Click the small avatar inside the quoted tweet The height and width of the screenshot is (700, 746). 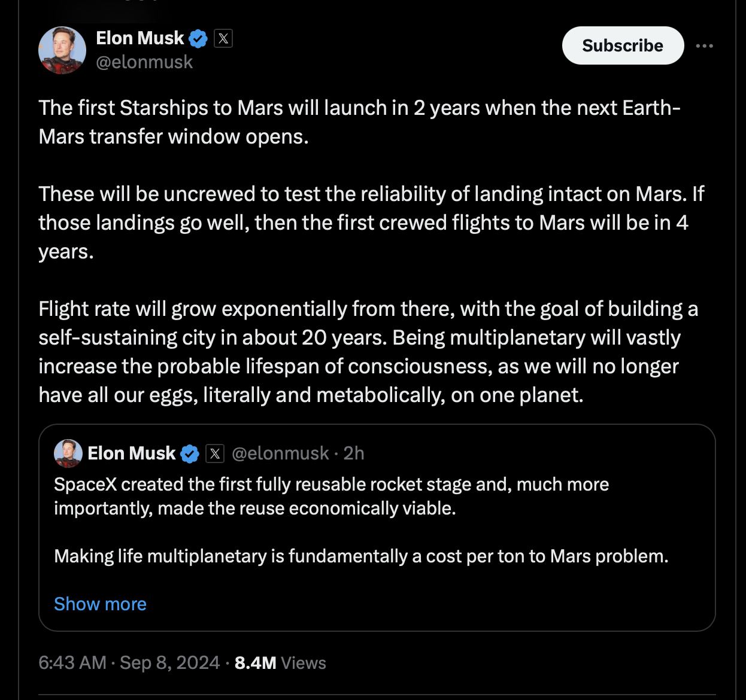tap(68, 454)
